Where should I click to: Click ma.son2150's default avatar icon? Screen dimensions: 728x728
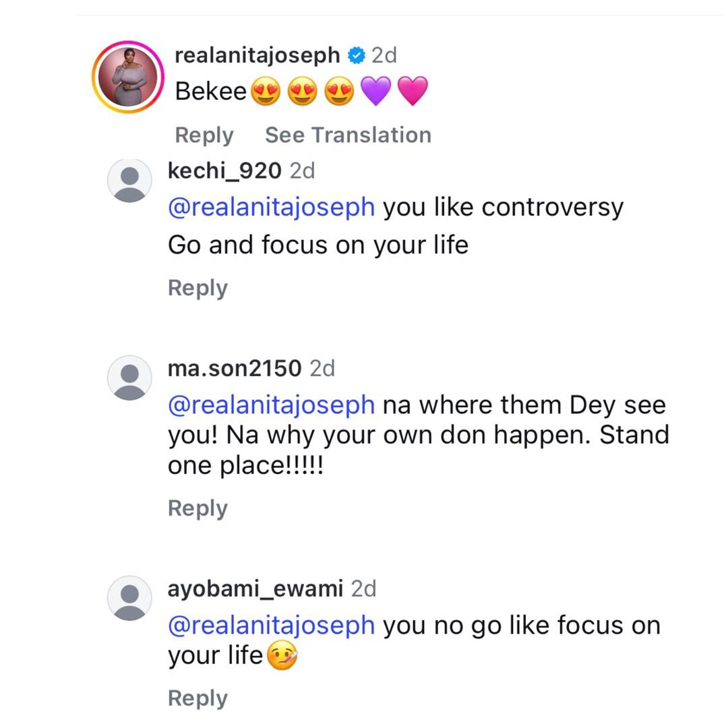pyautogui.click(x=129, y=378)
